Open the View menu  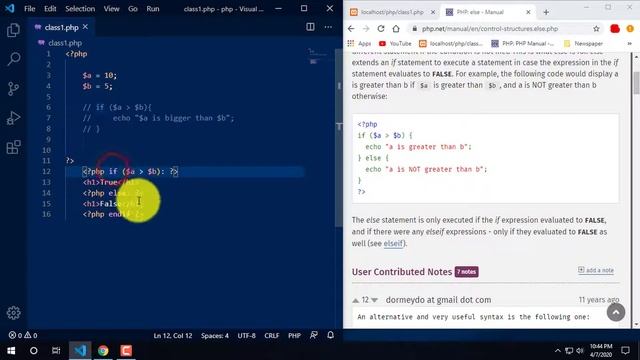pos(111,9)
